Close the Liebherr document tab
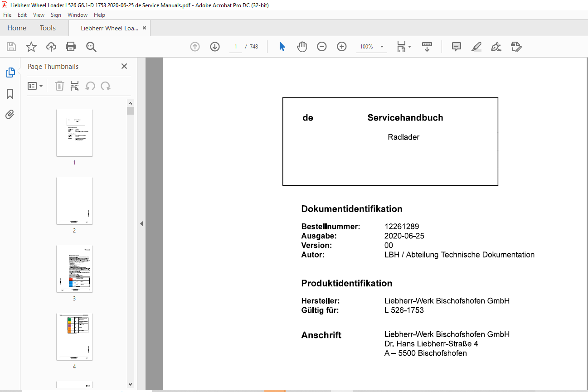Viewport: 588px width, 392px height. coord(144,28)
